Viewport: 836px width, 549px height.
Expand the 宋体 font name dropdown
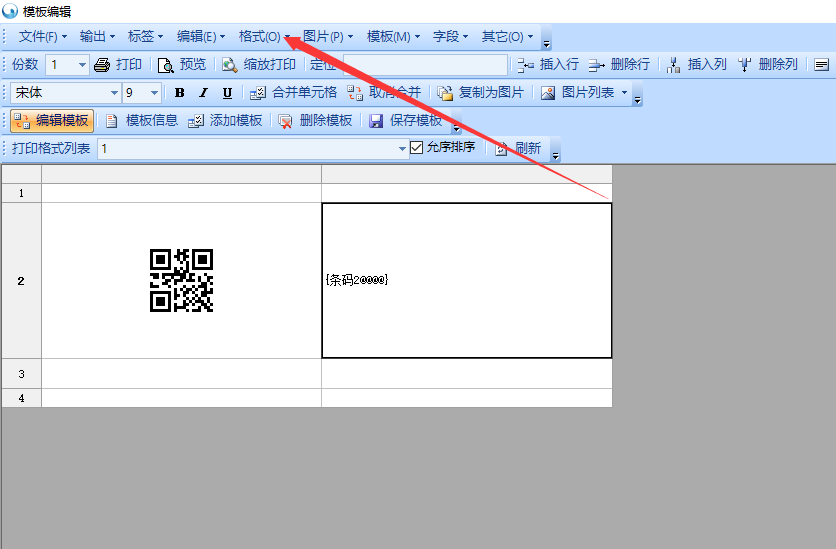(x=114, y=93)
